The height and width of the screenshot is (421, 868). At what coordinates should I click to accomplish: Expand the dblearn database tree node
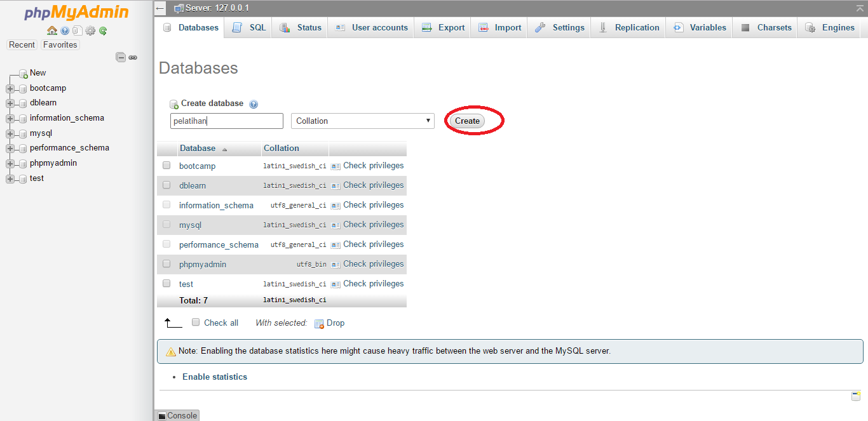[10, 104]
